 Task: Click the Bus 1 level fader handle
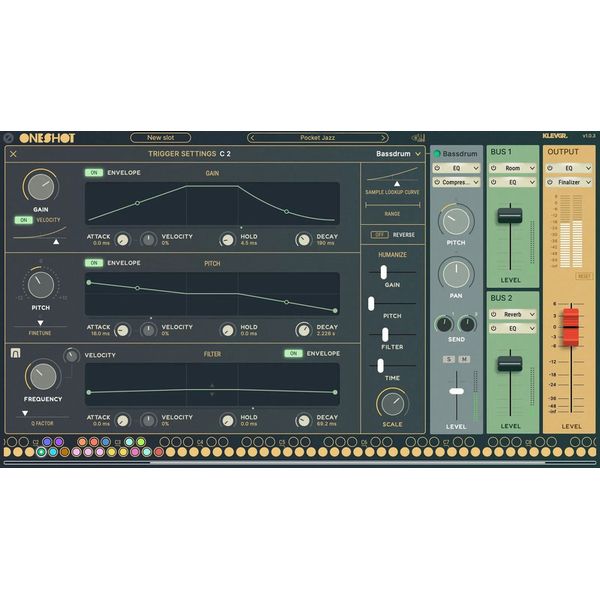click(510, 215)
